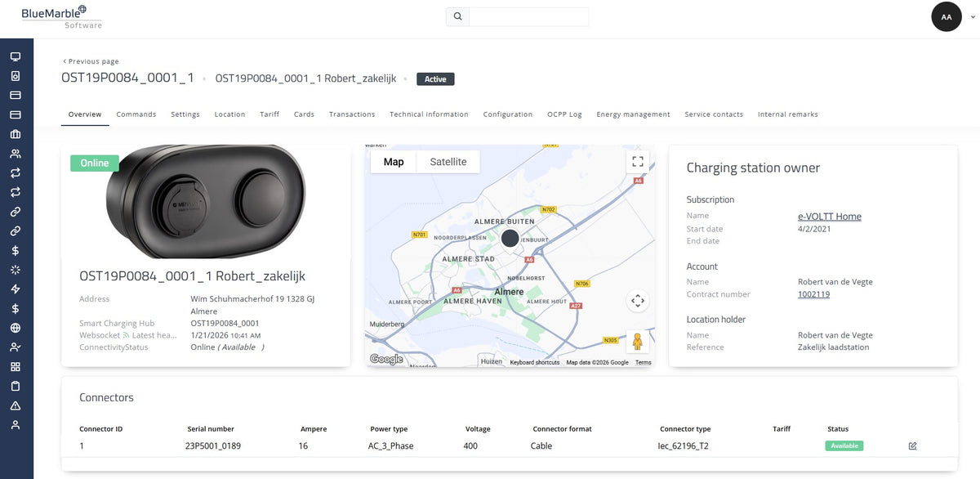Edit connector 1 using the pencil icon
Image resolution: width=980 pixels, height=479 pixels.
coord(912,446)
